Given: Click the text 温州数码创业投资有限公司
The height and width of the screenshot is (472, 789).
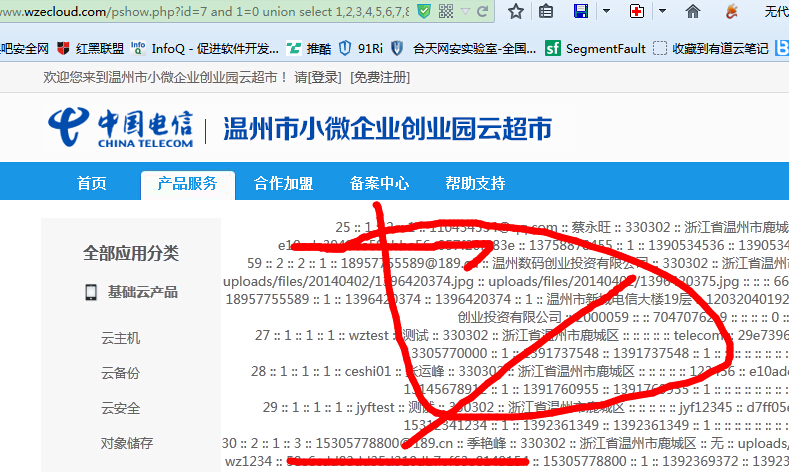Looking at the screenshot, I should tap(570, 263).
